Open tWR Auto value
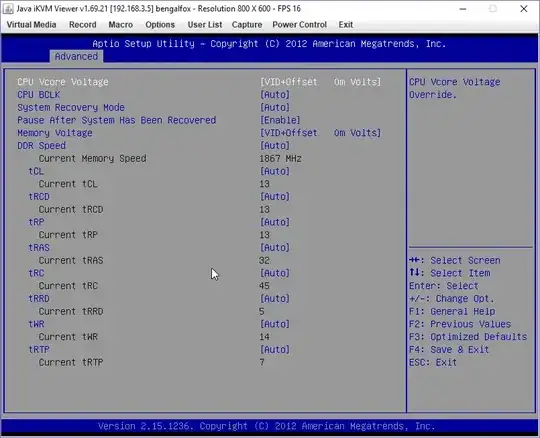540x438 pixels. click(275, 324)
